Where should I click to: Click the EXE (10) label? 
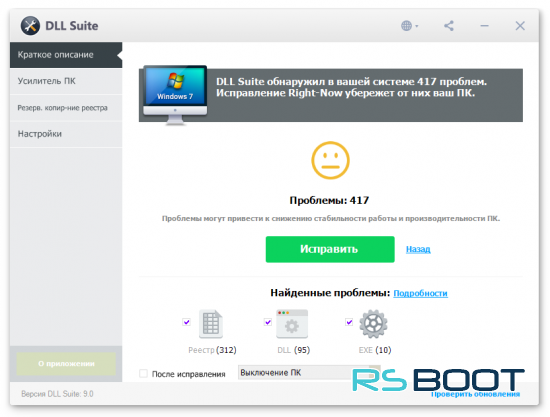[375, 350]
